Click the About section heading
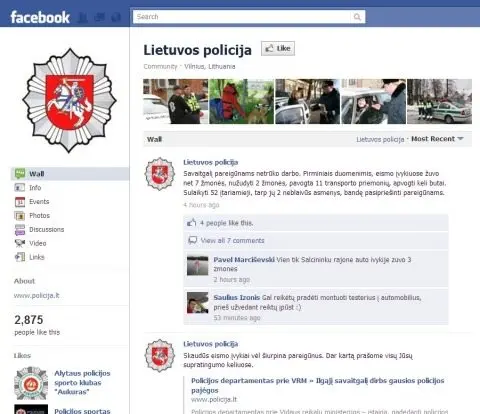 24,281
